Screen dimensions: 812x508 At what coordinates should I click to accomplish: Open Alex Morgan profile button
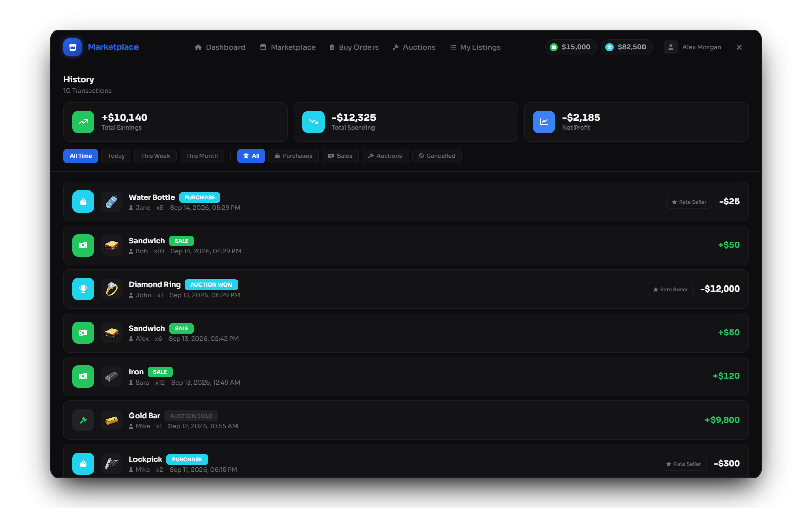coord(693,47)
